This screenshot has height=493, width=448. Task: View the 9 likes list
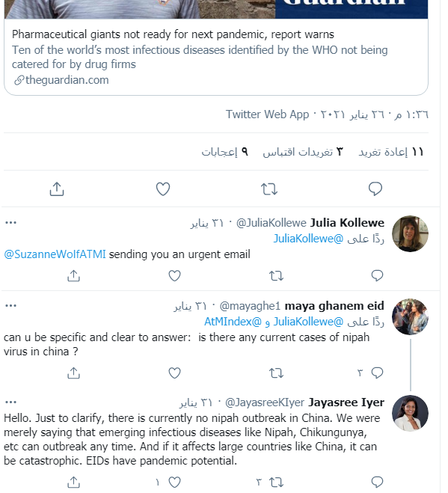pyautogui.click(x=225, y=152)
